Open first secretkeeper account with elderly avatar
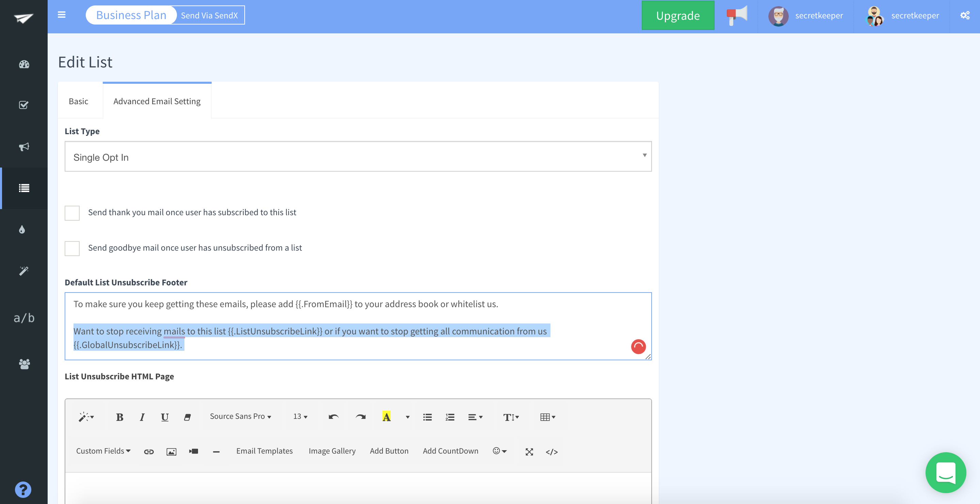 pos(805,16)
